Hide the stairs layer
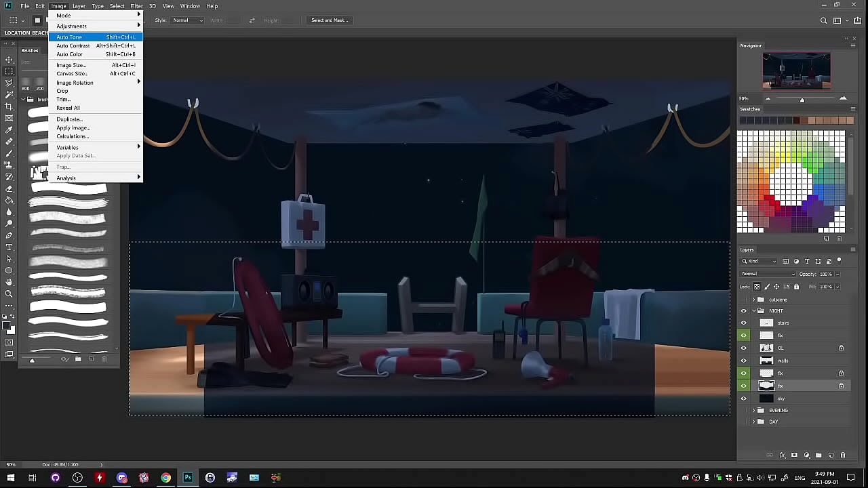This screenshot has width=868, height=488. 744,323
